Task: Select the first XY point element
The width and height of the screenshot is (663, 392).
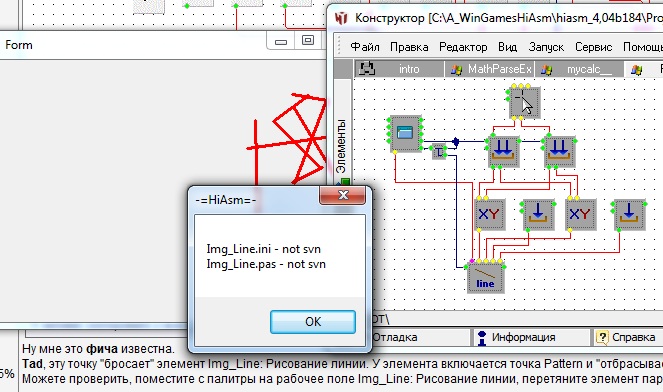Action: tap(490, 214)
